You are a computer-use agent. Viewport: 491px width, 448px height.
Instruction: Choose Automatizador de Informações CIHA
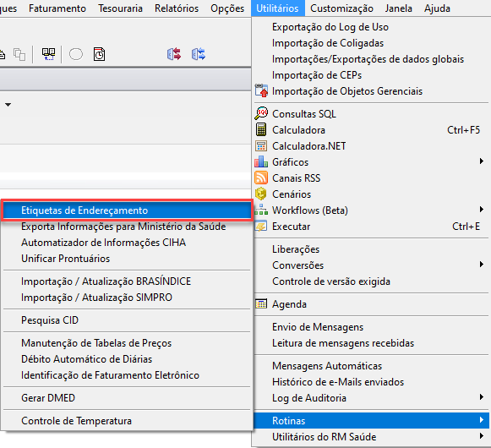pyautogui.click(x=127, y=243)
